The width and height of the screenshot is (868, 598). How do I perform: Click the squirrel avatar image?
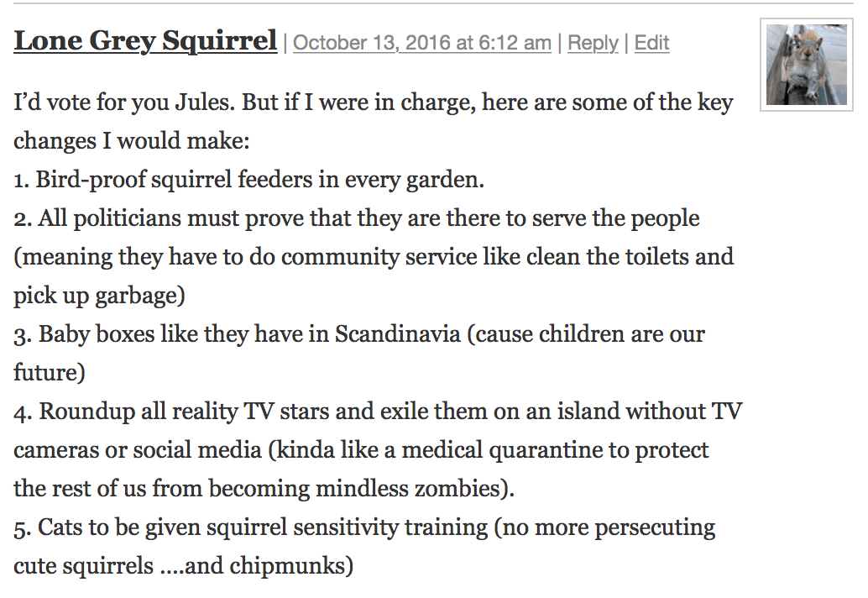coord(806,65)
